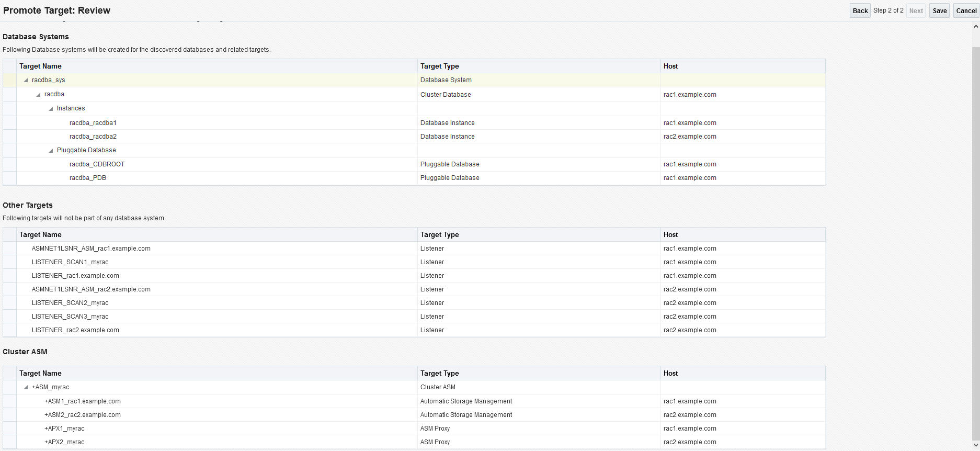Screen dimensions: 980x451
Task: Collapse the racdba_sys tree node
Action: pos(26,80)
